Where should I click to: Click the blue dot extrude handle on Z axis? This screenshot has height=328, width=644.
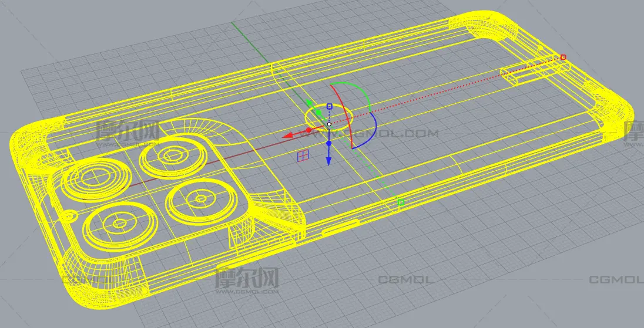tap(329, 143)
